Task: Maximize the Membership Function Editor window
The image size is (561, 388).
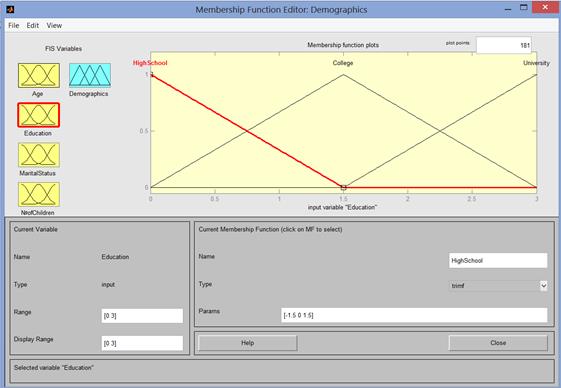Action: coord(524,8)
